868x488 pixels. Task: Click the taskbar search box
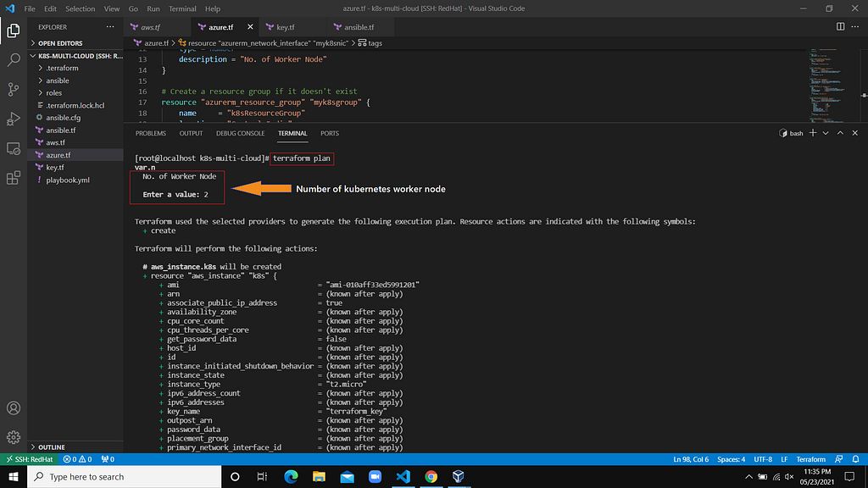pyautogui.click(x=124, y=476)
